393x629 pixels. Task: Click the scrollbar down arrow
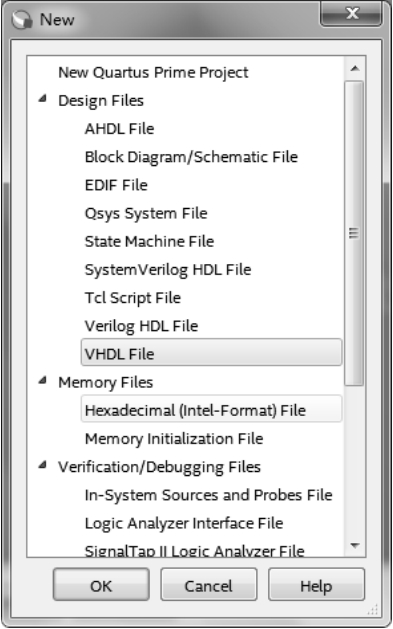click(x=355, y=545)
